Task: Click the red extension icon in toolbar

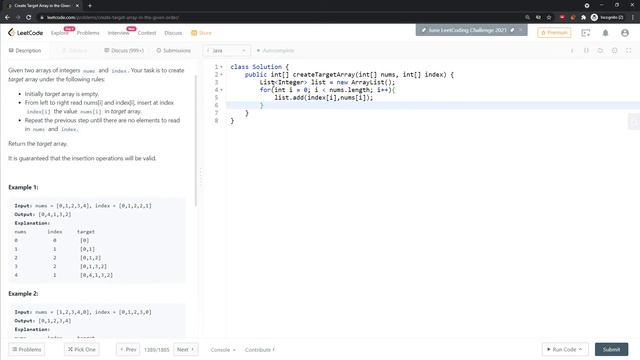Action: 562,17
